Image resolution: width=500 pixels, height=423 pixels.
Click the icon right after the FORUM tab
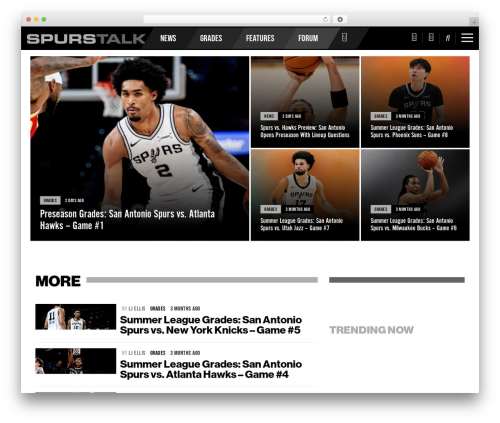(x=345, y=37)
